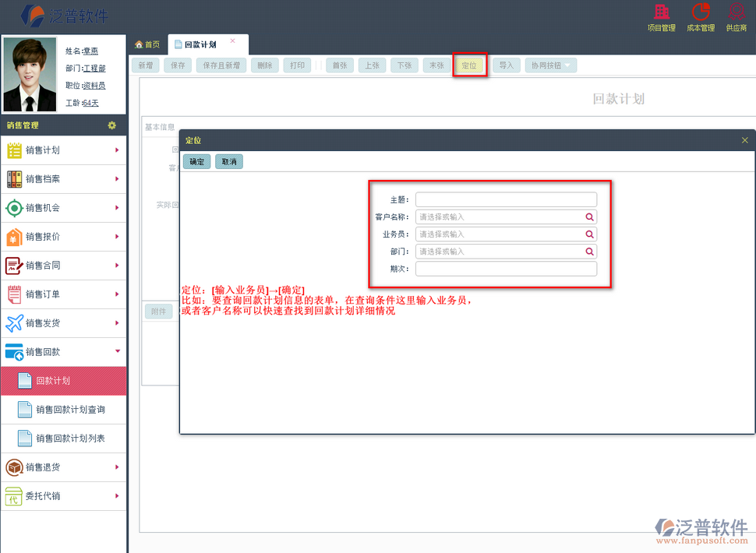Go to 首张 record
This screenshot has width=756, height=553.
340,65
